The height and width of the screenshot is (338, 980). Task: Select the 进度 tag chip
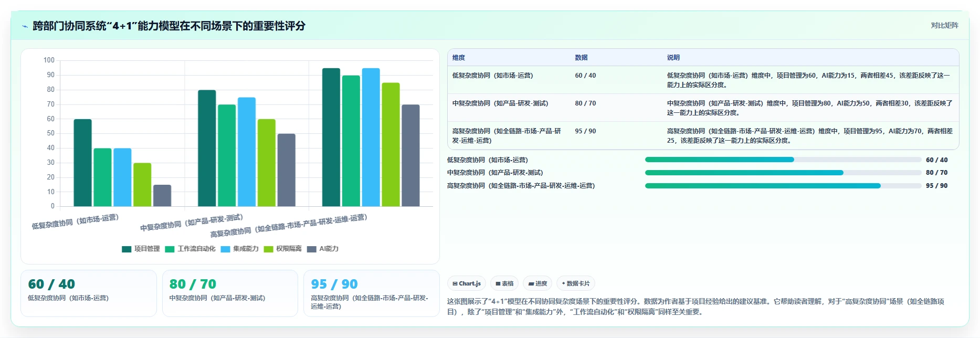pyautogui.click(x=538, y=283)
